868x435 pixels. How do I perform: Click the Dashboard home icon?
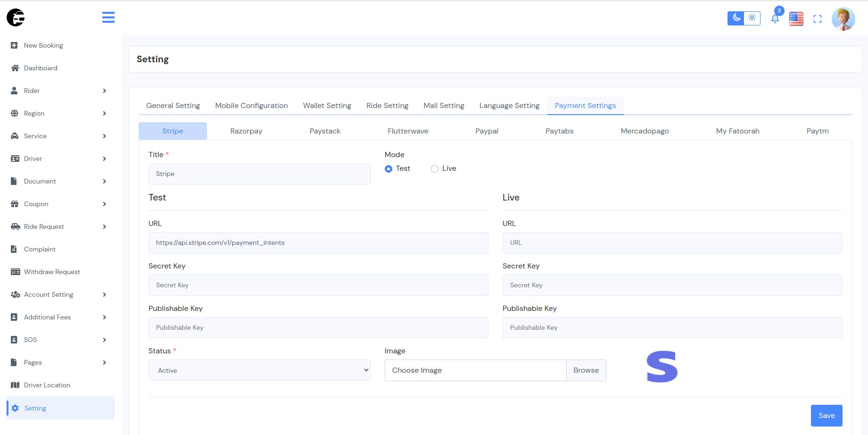[15, 68]
